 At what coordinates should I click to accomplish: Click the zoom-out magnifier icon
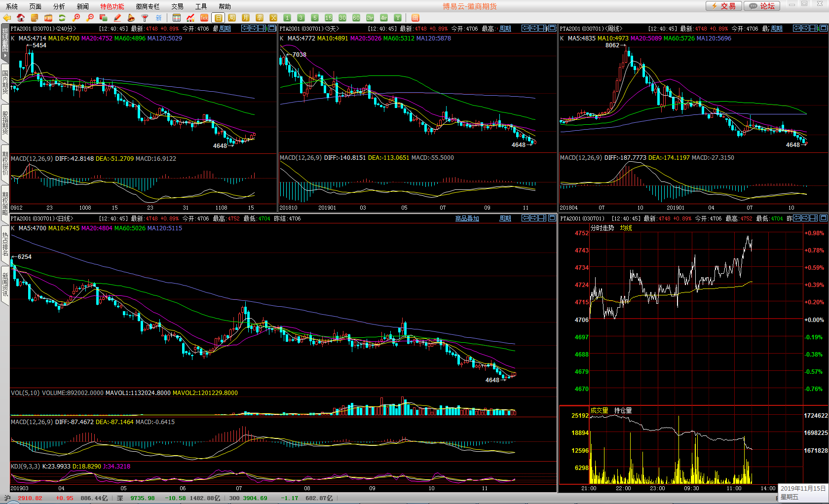pyautogui.click(x=90, y=18)
